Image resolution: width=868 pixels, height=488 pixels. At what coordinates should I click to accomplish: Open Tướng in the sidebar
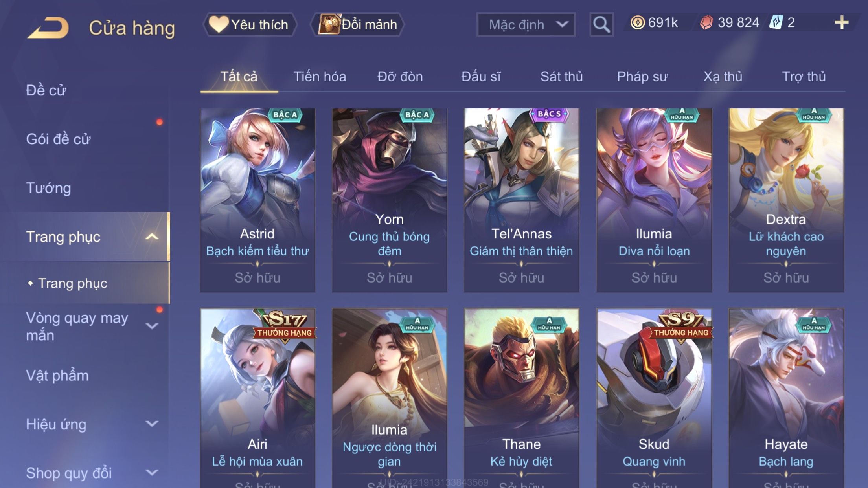tap(48, 188)
